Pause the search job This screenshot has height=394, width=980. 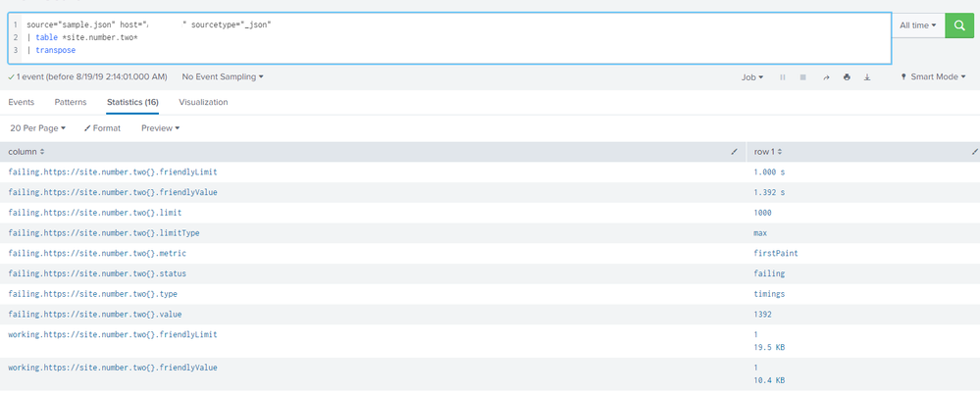click(783, 77)
